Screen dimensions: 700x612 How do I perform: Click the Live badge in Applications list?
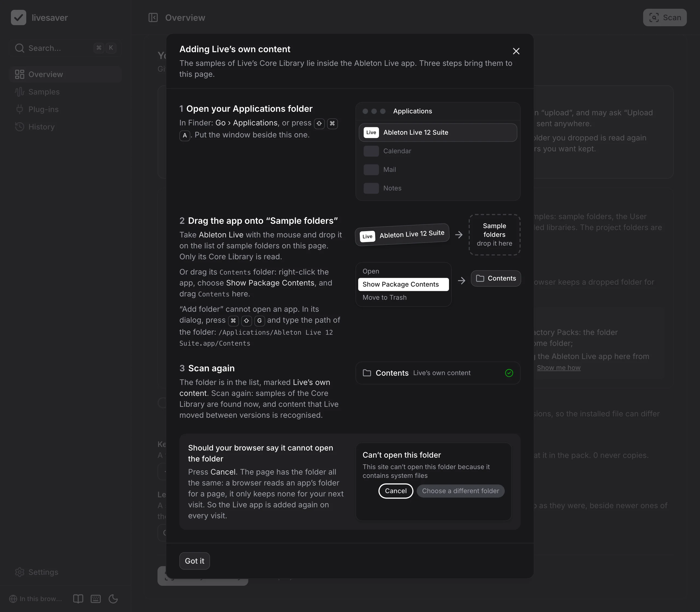tap(371, 133)
